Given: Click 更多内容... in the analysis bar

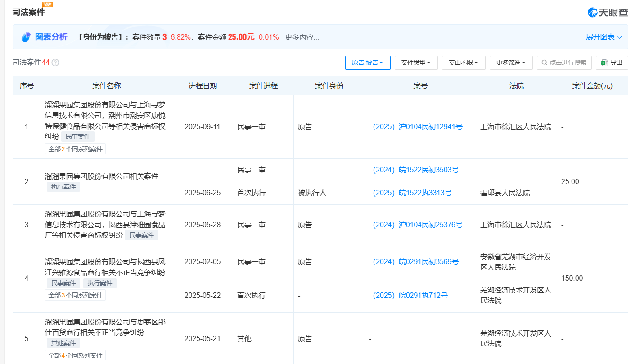Looking at the screenshot, I should [302, 37].
